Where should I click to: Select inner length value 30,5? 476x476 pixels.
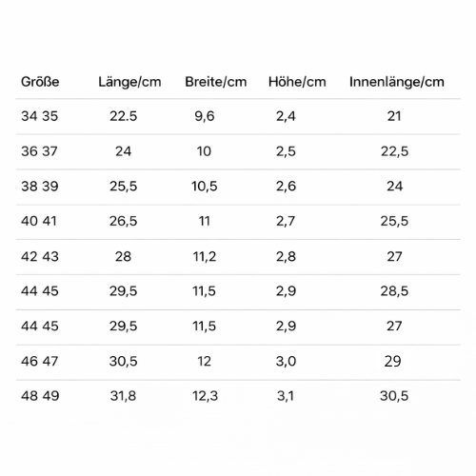[x=394, y=396]
